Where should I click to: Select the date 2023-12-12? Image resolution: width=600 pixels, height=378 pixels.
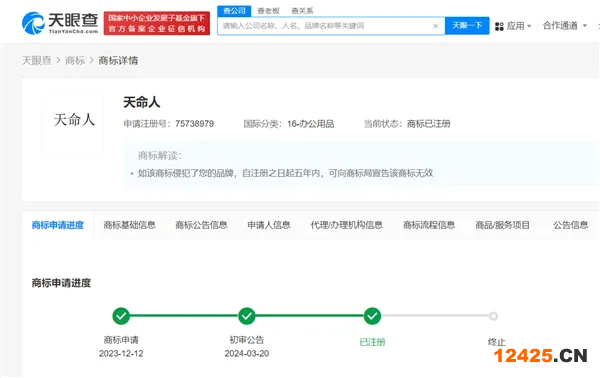point(121,354)
